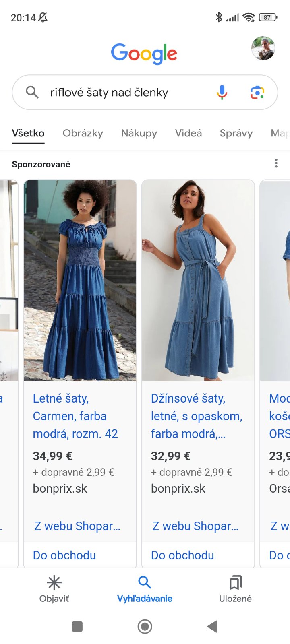The width and height of the screenshot is (290, 644).
Task: Go to Objaviť discover icon
Action: coord(54,583)
